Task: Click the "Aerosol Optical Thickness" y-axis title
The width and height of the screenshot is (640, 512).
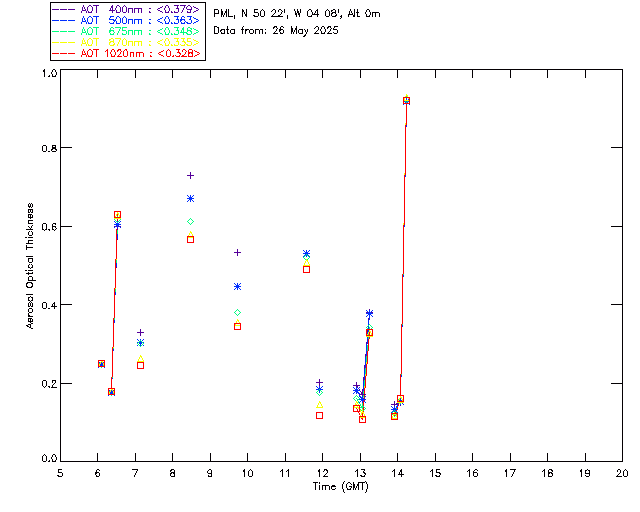Action: pyautogui.click(x=30, y=266)
